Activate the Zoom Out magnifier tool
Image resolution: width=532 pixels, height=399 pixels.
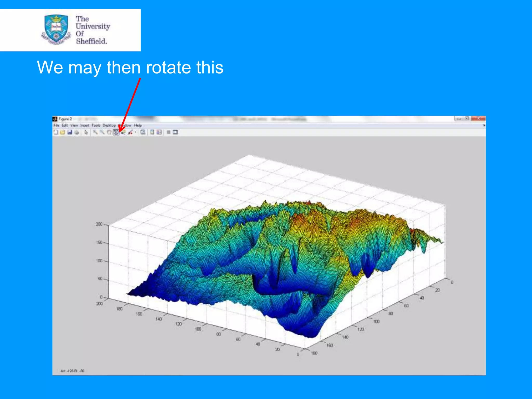point(102,132)
